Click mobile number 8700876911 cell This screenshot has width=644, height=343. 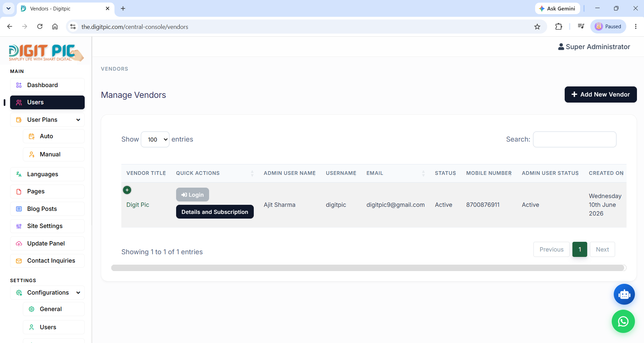click(483, 205)
